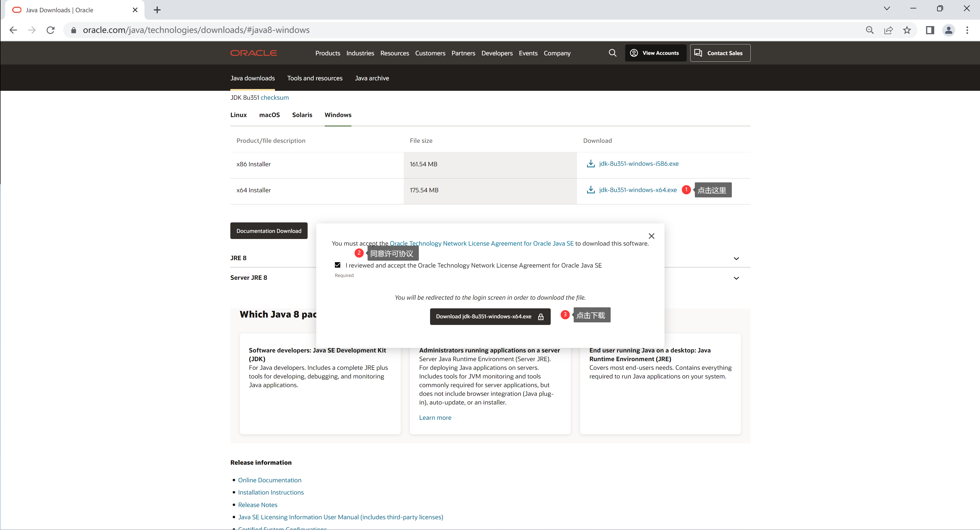Image resolution: width=980 pixels, height=530 pixels.
Task: Click the JRE 8 section heading
Action: pyautogui.click(x=238, y=258)
